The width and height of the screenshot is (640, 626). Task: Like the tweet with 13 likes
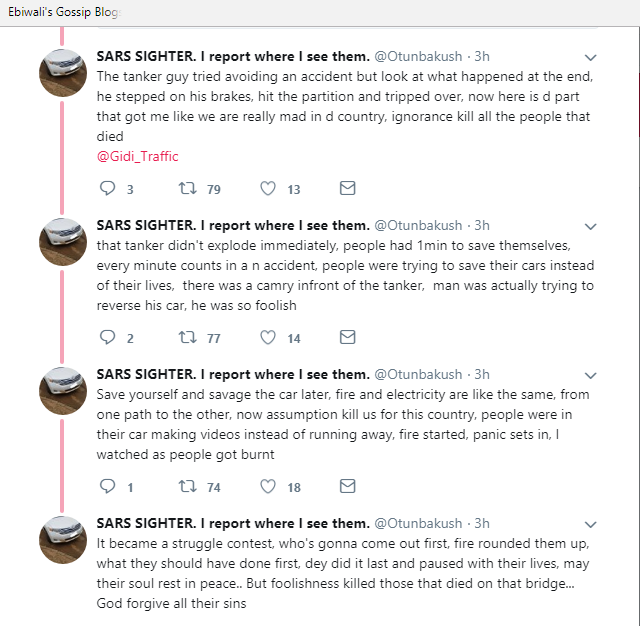point(268,188)
